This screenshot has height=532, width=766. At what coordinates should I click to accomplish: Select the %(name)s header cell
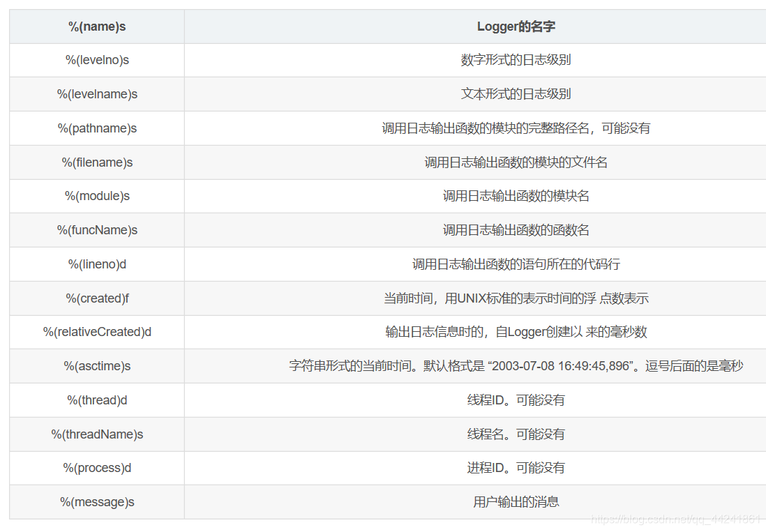[x=97, y=26]
